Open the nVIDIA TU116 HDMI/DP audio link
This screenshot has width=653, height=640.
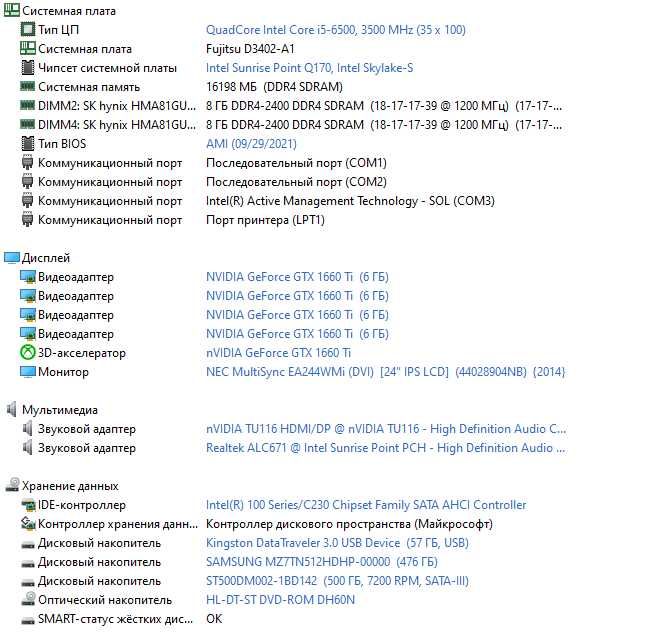click(386, 428)
